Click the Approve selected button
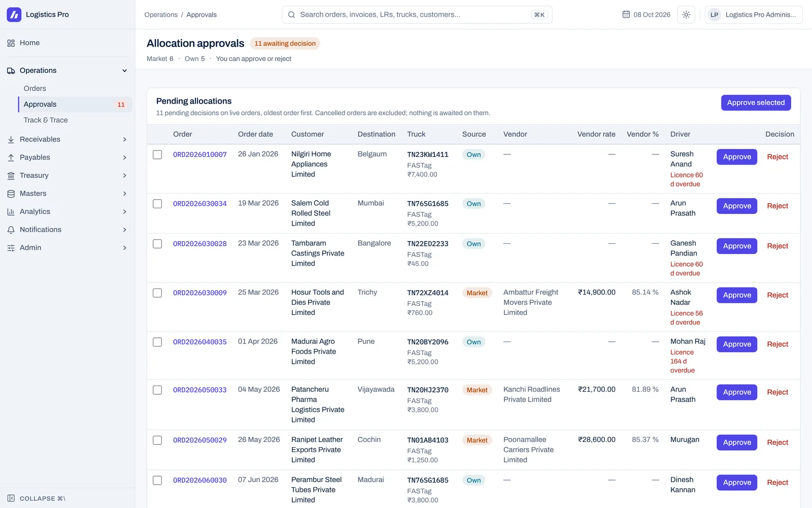 pyautogui.click(x=756, y=103)
